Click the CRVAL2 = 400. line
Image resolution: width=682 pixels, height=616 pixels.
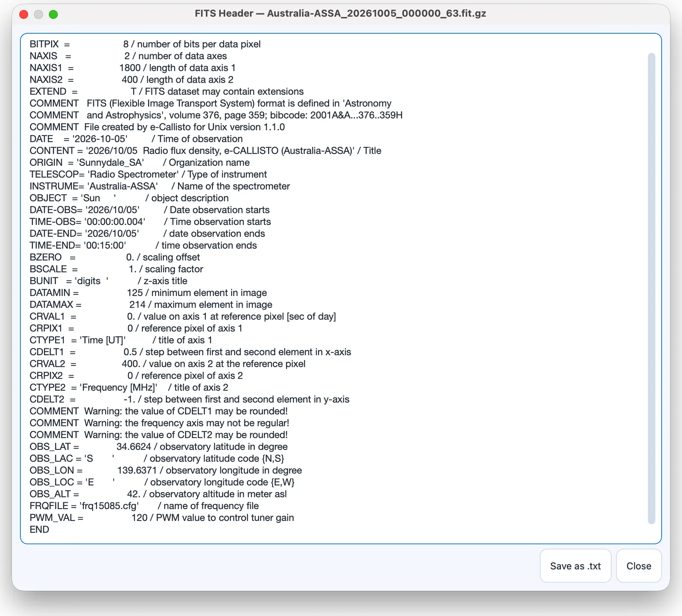(168, 364)
